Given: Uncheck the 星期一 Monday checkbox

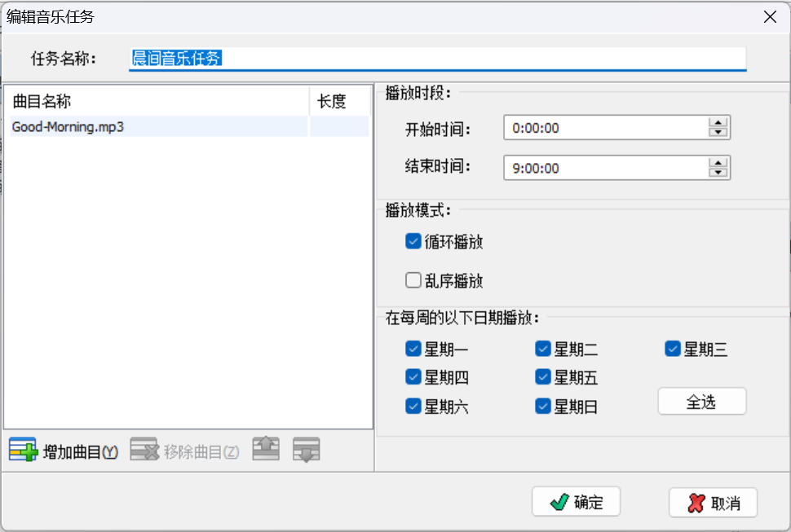Looking at the screenshot, I should 413,349.
